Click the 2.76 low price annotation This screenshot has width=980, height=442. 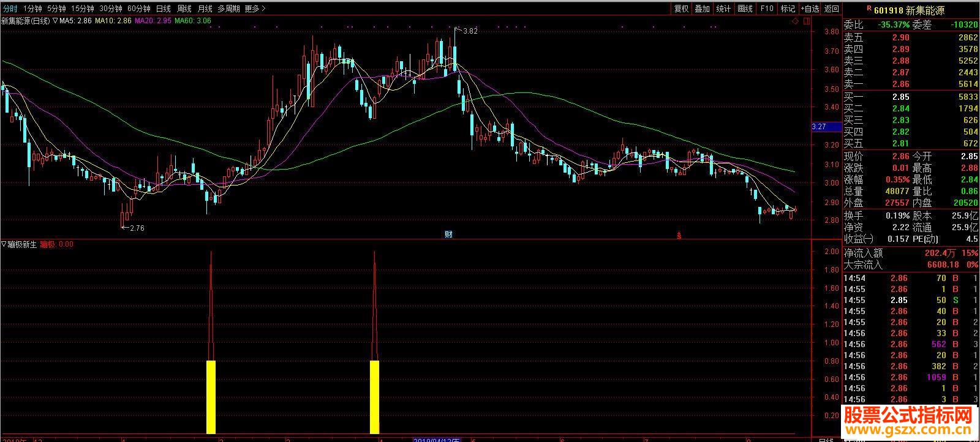[137, 228]
